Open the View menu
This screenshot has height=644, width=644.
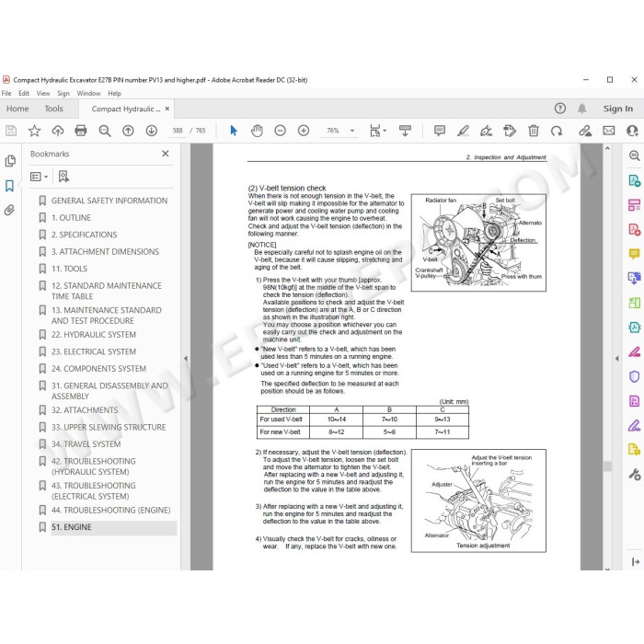click(x=43, y=93)
